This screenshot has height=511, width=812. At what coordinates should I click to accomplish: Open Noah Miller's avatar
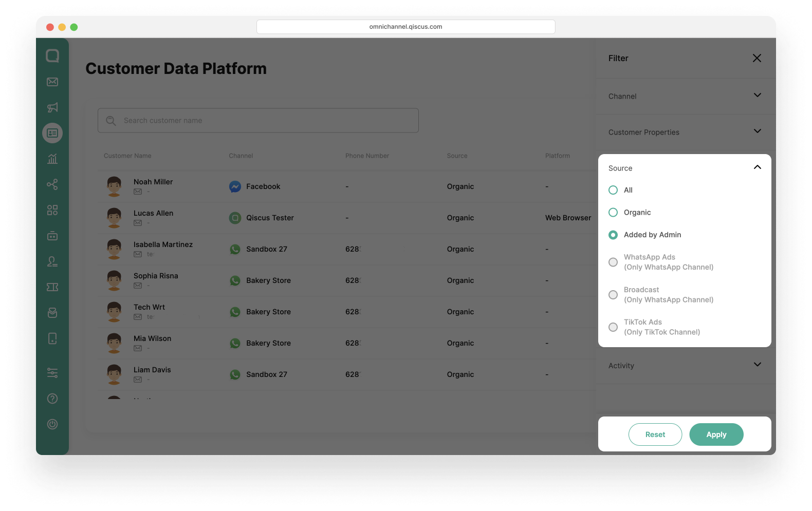coord(114,187)
